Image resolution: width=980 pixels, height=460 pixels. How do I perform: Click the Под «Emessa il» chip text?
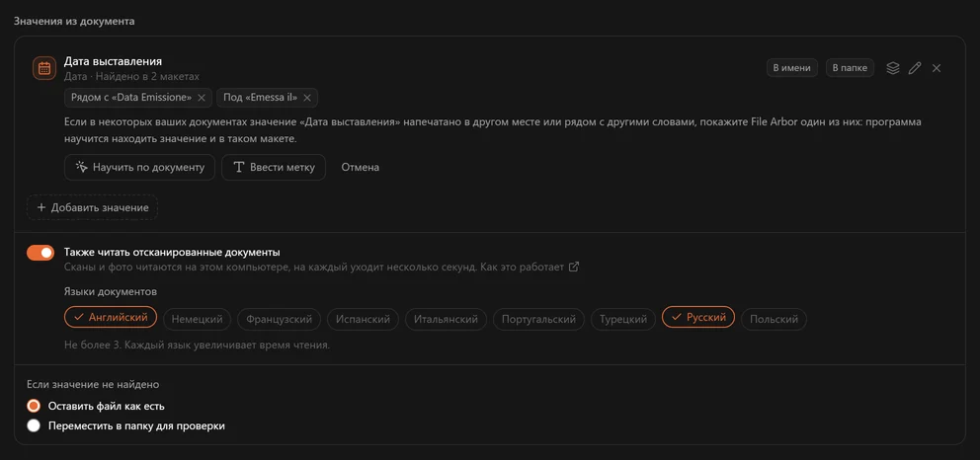pyautogui.click(x=260, y=98)
